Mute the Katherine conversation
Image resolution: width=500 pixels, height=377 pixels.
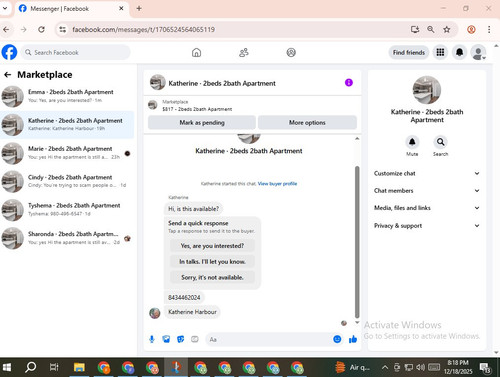412,142
